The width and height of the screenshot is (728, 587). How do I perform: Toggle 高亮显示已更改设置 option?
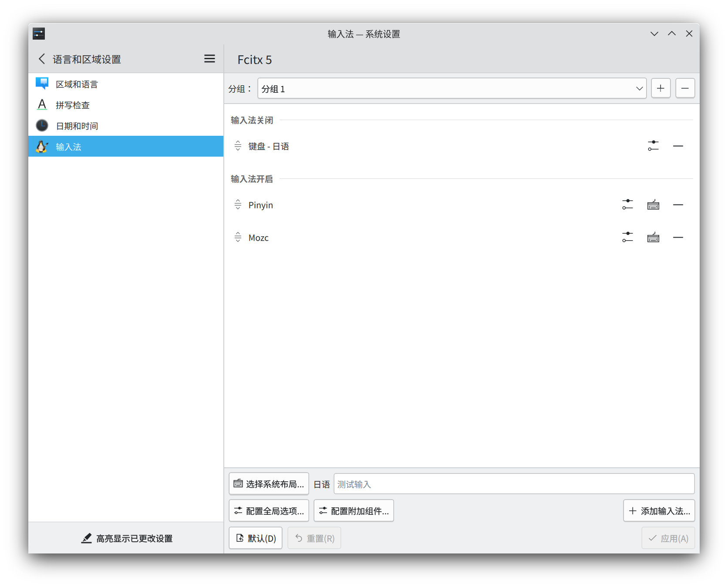pos(127,538)
